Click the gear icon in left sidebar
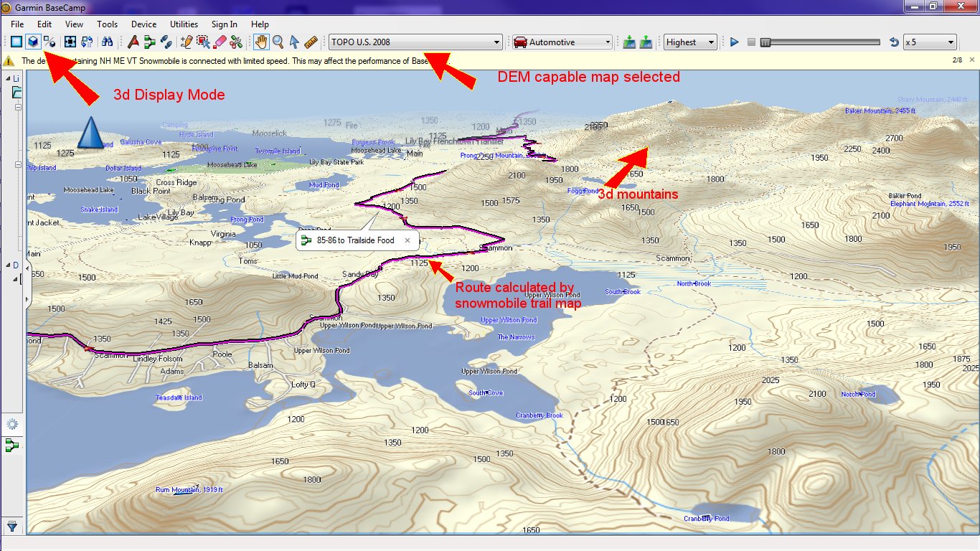980x551 pixels. [12, 424]
